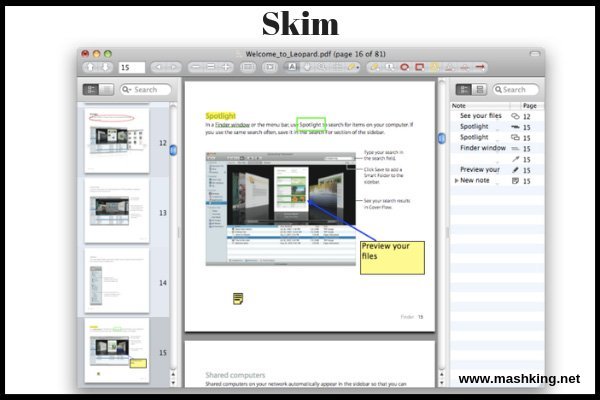
Task: Zoom to actual size
Action: pyautogui.click(x=211, y=67)
